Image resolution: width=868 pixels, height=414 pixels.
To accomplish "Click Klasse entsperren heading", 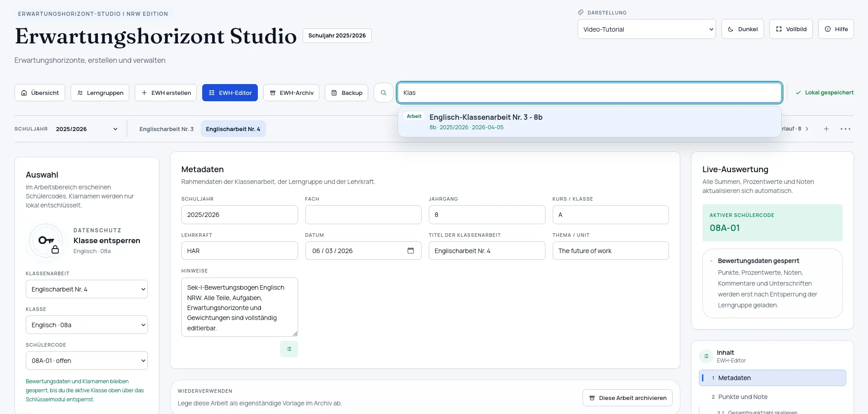I will 107,240.
